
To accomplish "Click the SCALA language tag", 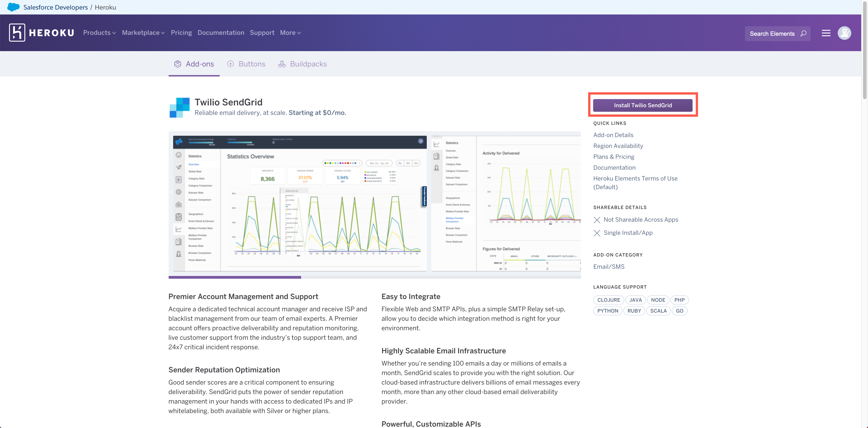I will pyautogui.click(x=658, y=311).
